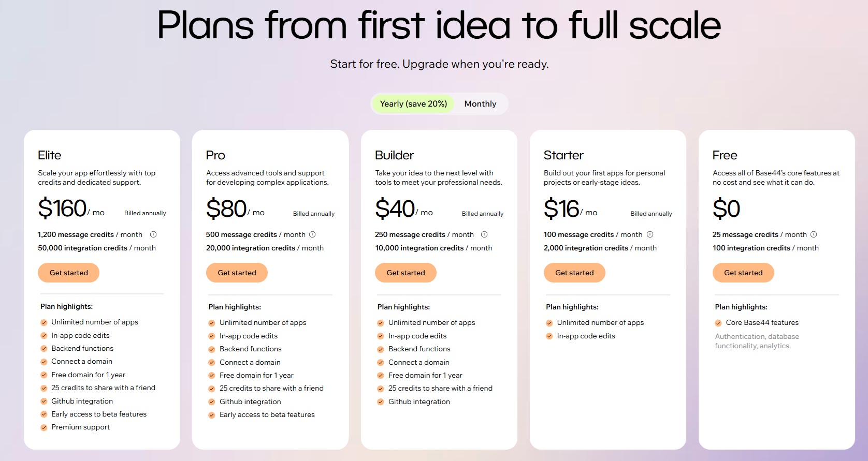Screen dimensions: 868x461
Task: Switch billing to Monthly
Action: [480, 104]
